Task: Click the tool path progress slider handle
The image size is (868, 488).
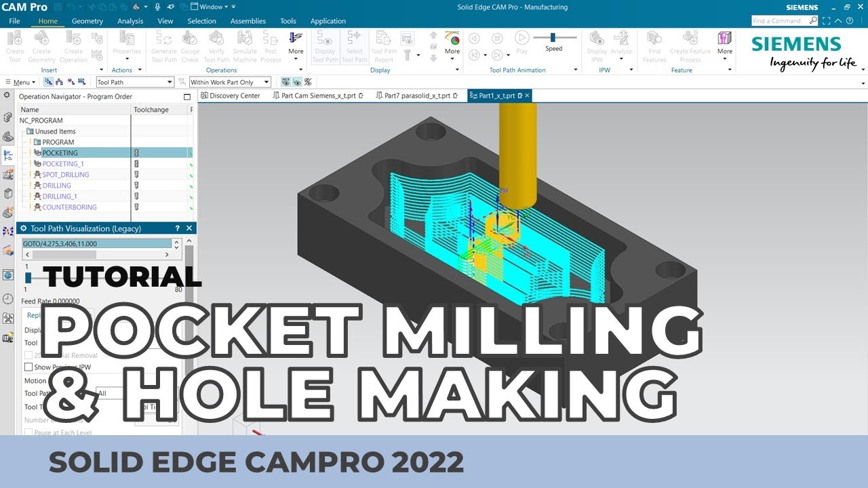Action: tap(28, 277)
